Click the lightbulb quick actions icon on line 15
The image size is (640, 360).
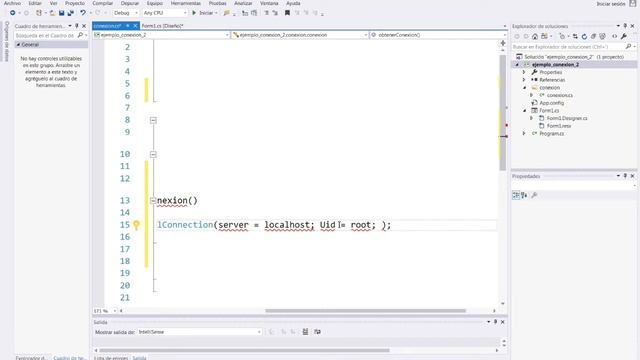coord(136,225)
